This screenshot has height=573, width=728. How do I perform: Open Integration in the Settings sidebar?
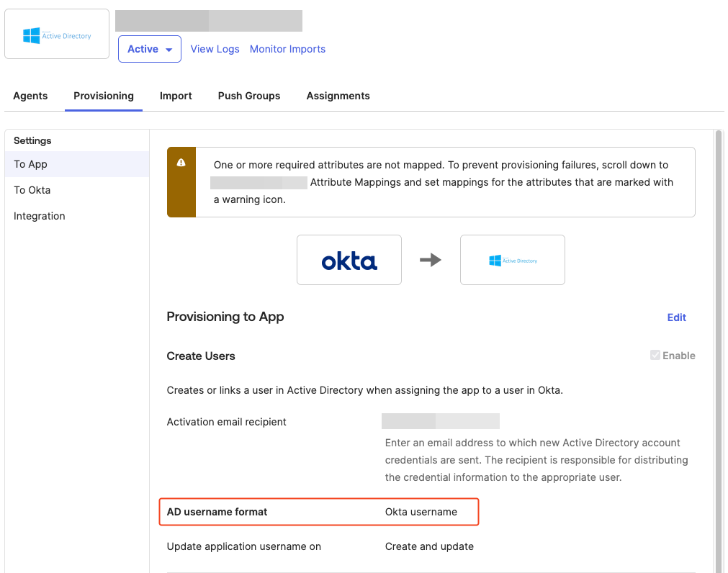pyautogui.click(x=39, y=215)
